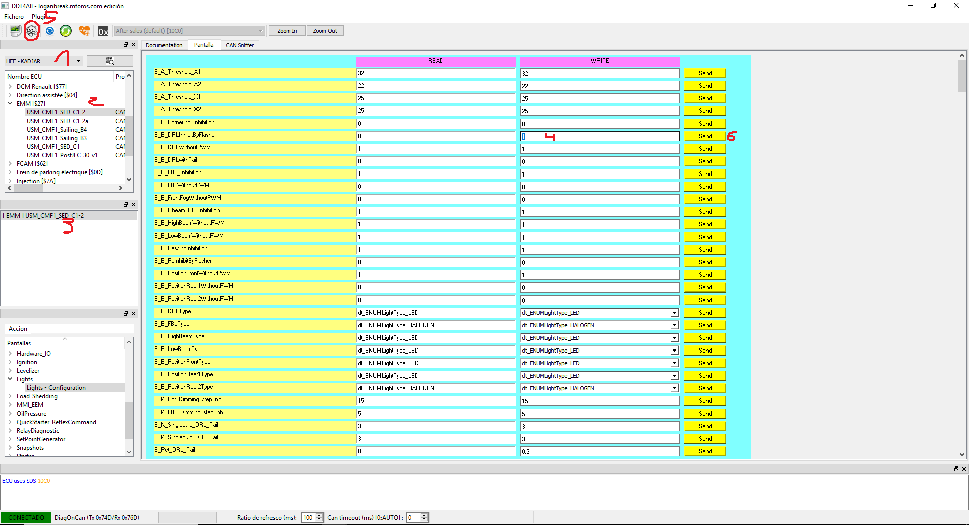Close the bottom log panel
The width and height of the screenshot is (980, 525).
pos(964,469)
